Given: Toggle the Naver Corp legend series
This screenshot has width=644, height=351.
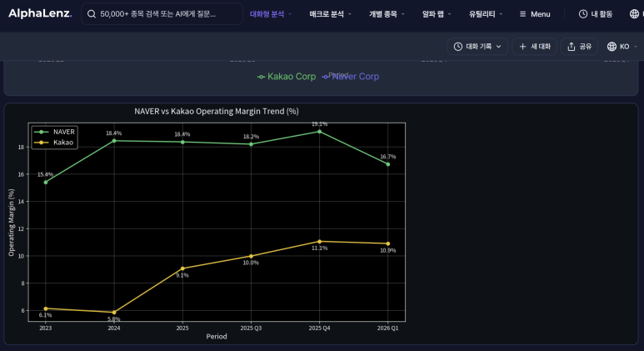Looking at the screenshot, I should (351, 77).
